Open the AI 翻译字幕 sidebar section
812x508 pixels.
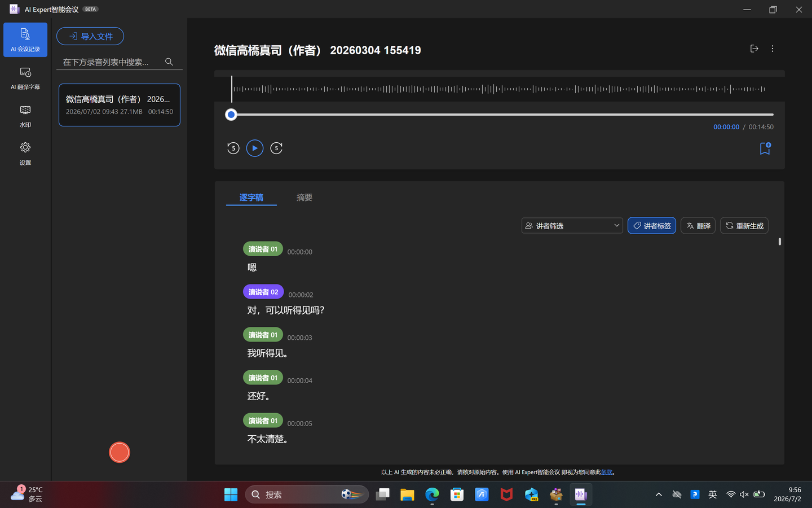pyautogui.click(x=25, y=78)
